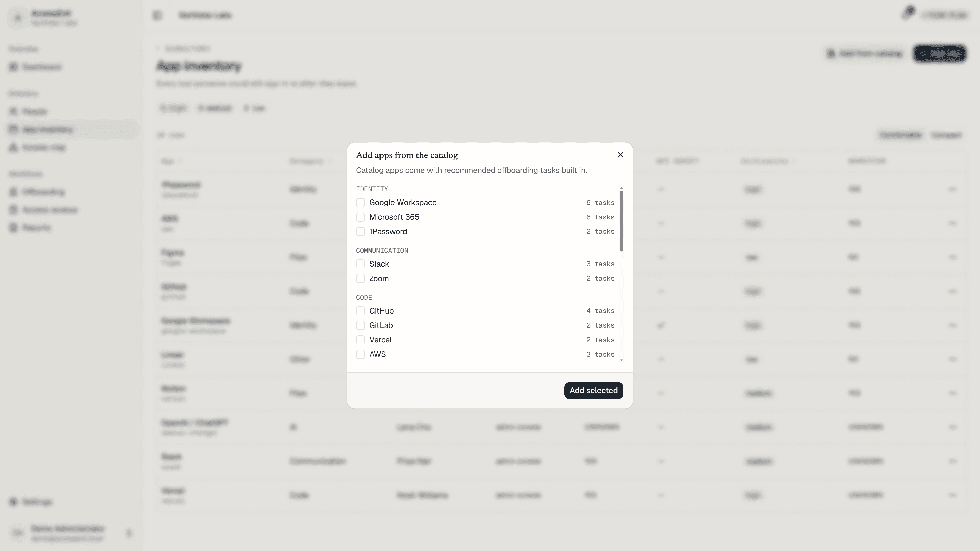The image size is (980, 551).
Task: Click the '2 tasks' count for Vercel
Action: [x=600, y=340]
